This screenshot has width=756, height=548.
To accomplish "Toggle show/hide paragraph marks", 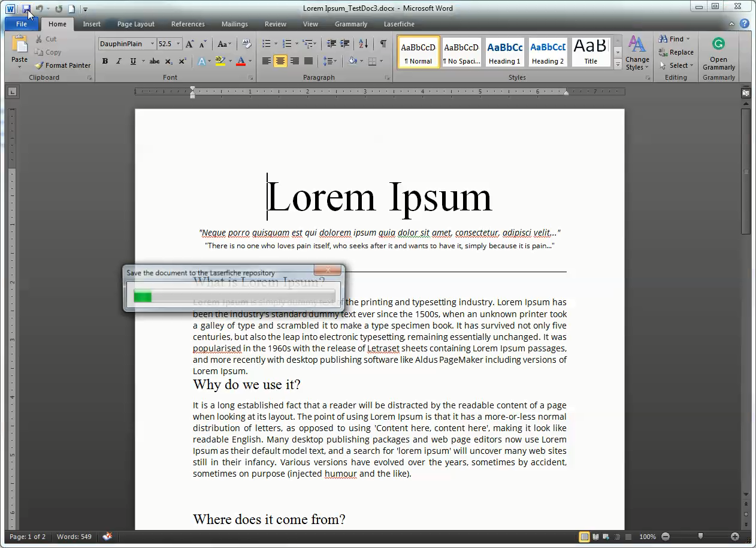I will click(x=383, y=44).
